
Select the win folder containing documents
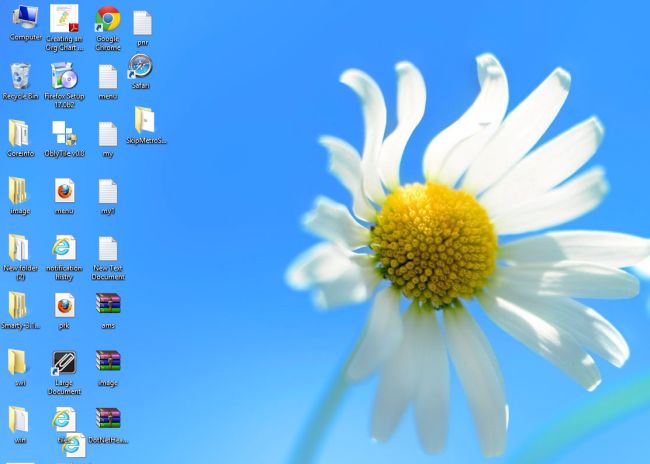pos(19,425)
